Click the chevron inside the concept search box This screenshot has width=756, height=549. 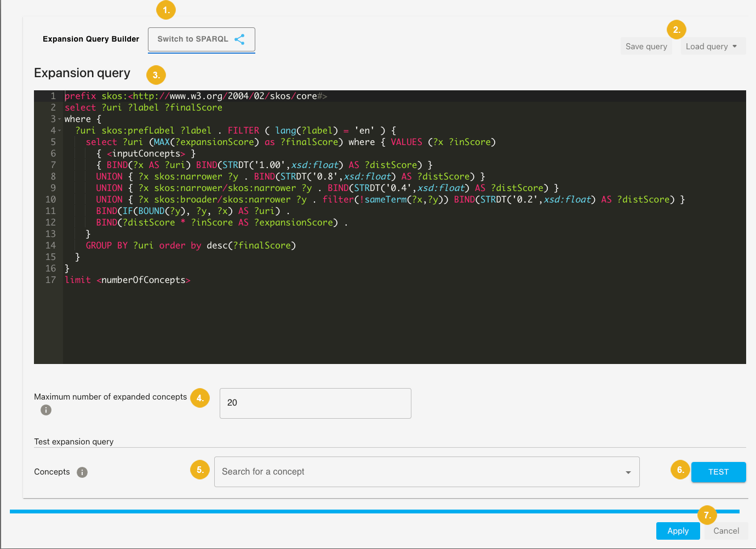pyautogui.click(x=628, y=471)
